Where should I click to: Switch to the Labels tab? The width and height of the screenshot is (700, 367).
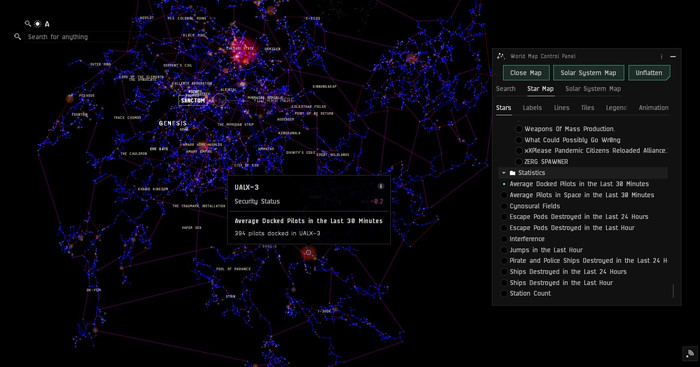coord(532,108)
